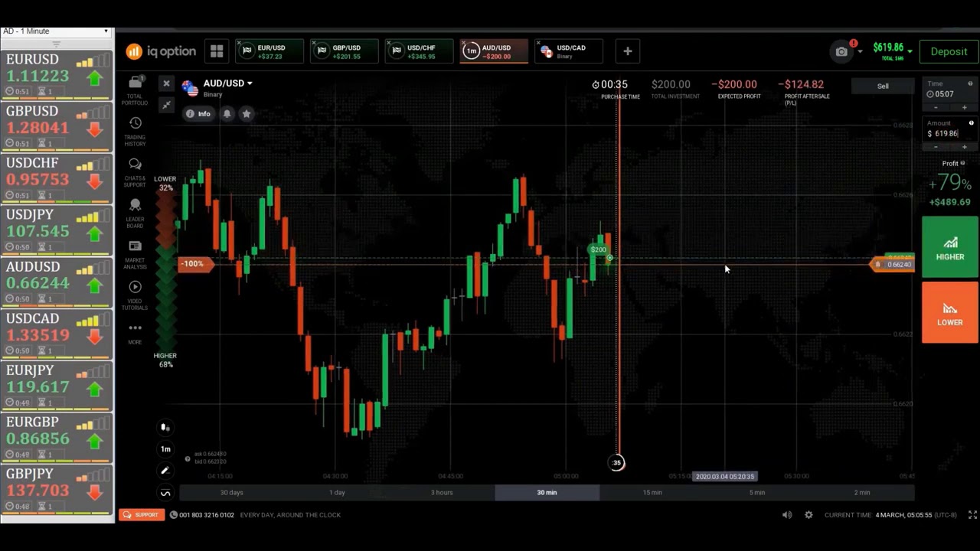The height and width of the screenshot is (551, 980).
Task: Click the GBPJPY signal row
Action: click(57, 489)
